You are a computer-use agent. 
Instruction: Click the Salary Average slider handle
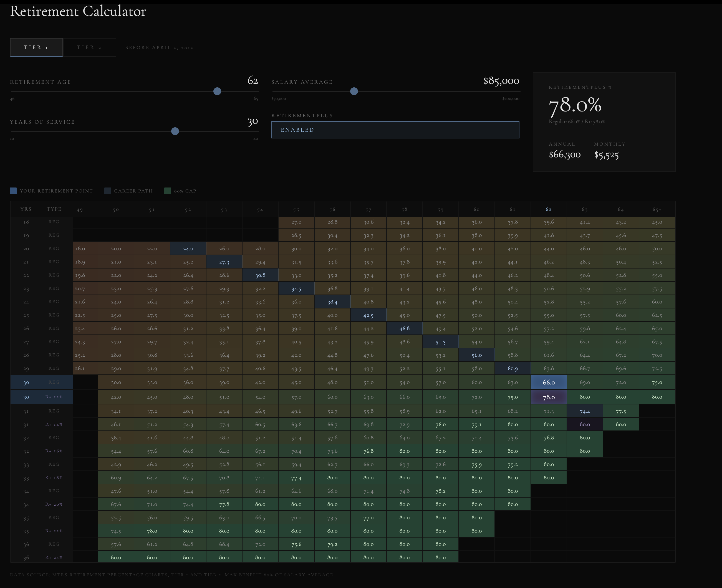[x=354, y=92]
